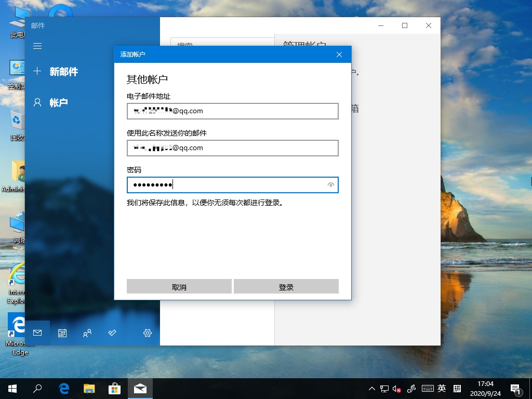
Task: Click the email address input field
Action: click(232, 111)
